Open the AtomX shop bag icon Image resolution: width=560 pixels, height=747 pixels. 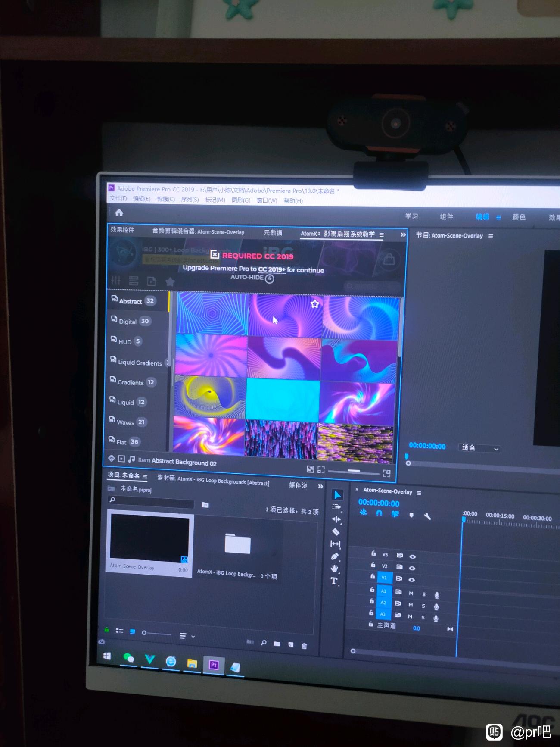pyautogui.click(x=389, y=259)
